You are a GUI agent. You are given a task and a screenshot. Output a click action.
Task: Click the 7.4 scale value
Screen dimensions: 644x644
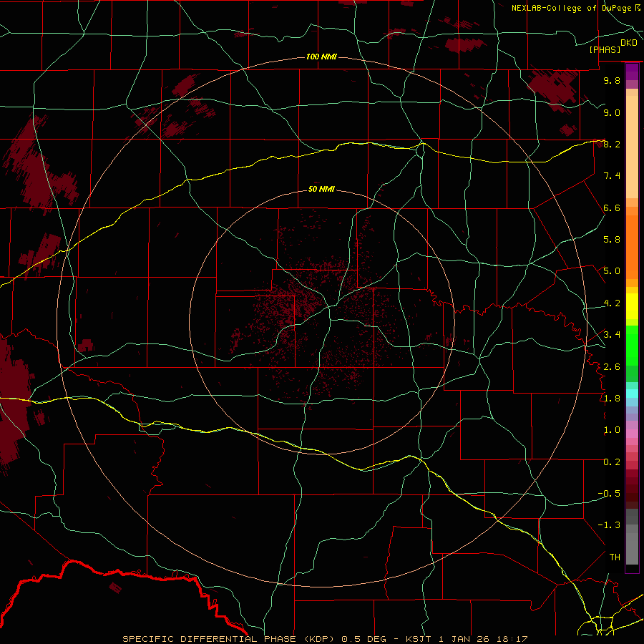tap(612, 176)
